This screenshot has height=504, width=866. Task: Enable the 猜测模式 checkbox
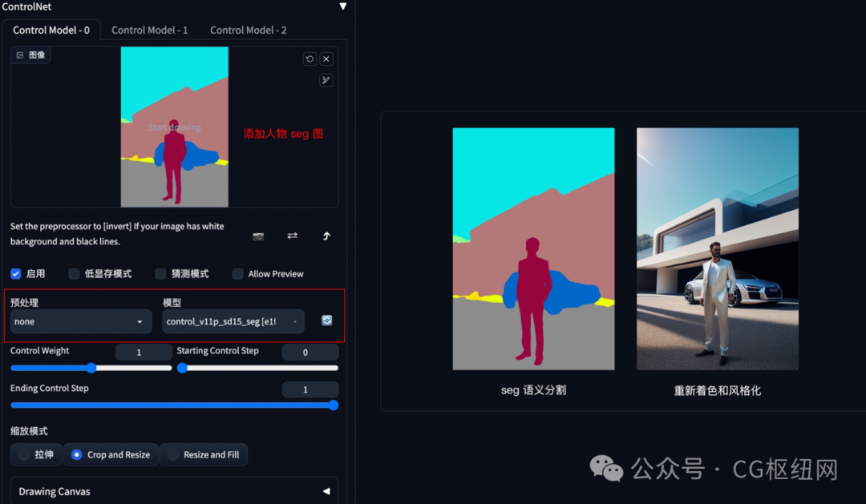[x=160, y=274]
